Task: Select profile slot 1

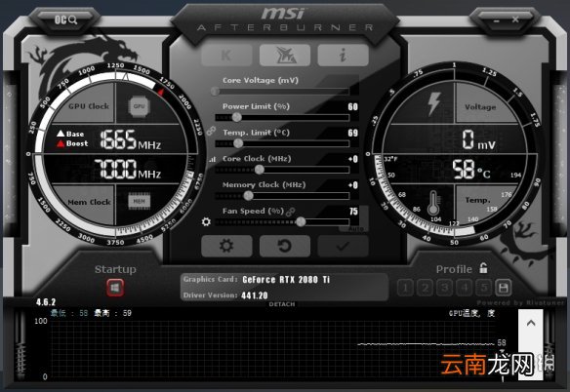Action: tap(405, 288)
